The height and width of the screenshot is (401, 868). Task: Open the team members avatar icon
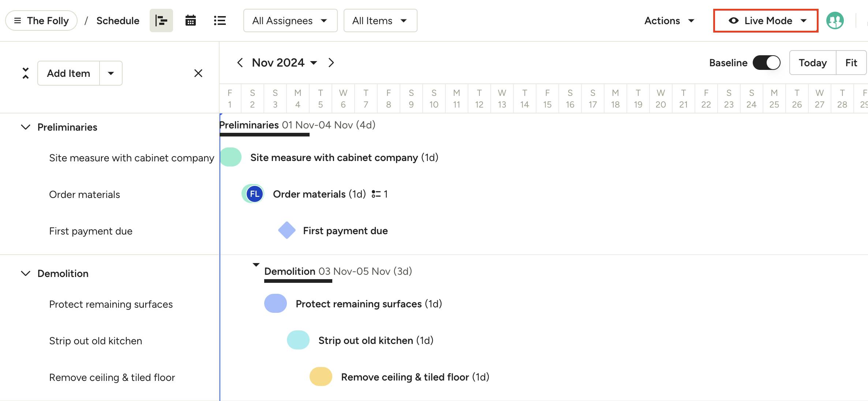(835, 20)
